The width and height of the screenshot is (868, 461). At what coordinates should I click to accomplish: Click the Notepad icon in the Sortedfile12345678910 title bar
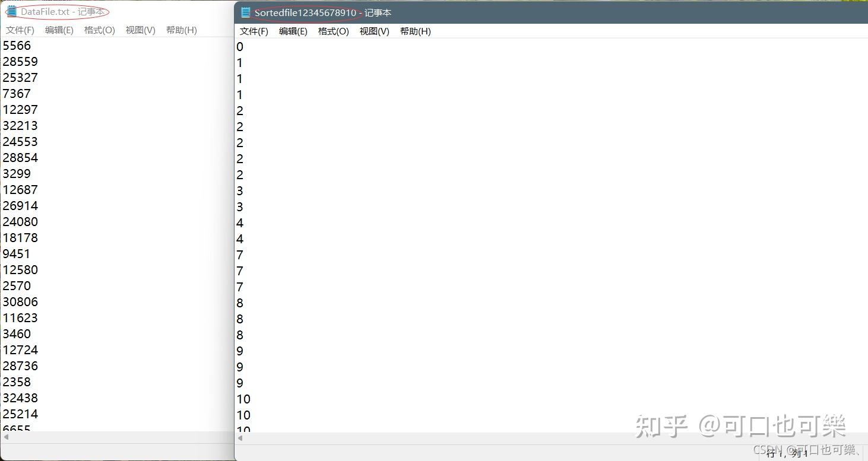(x=245, y=12)
